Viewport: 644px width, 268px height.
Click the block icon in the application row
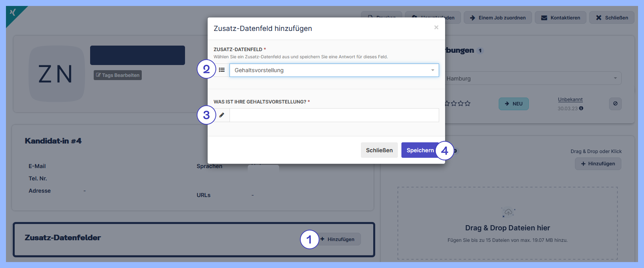tap(615, 103)
